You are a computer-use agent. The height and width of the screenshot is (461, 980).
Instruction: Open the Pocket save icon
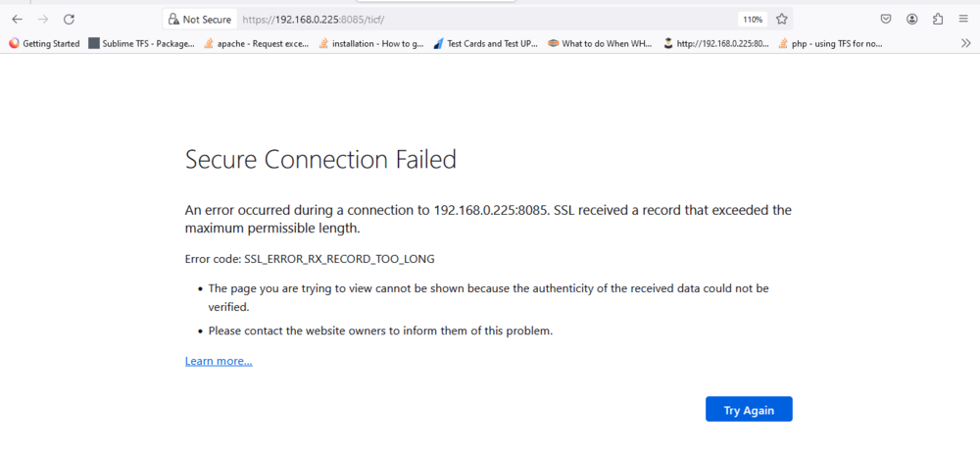click(x=886, y=20)
